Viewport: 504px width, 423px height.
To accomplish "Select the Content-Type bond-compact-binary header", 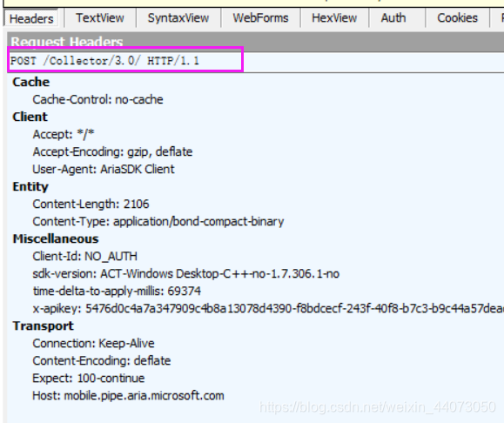I will (x=158, y=221).
